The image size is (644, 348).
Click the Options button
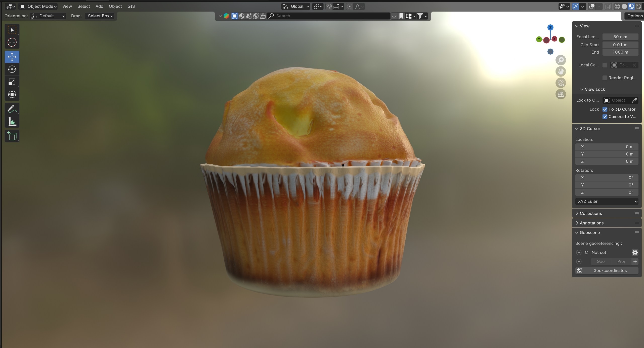coord(634,16)
